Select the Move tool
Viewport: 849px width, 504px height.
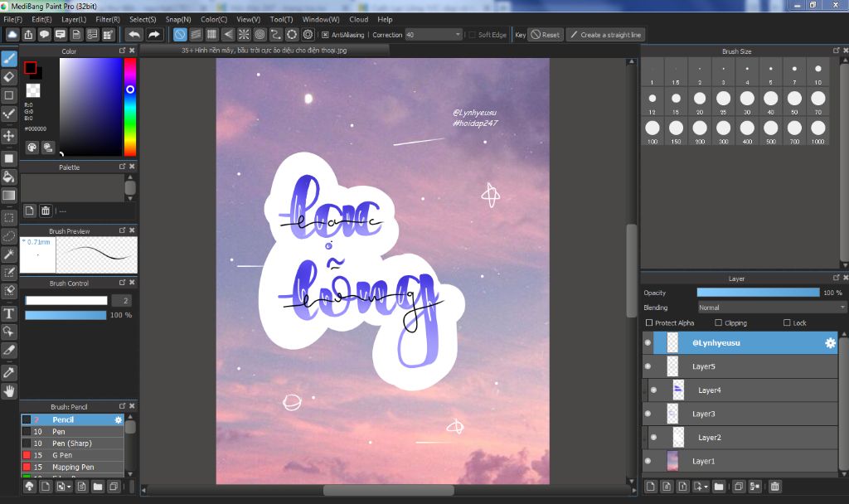pyautogui.click(x=9, y=135)
